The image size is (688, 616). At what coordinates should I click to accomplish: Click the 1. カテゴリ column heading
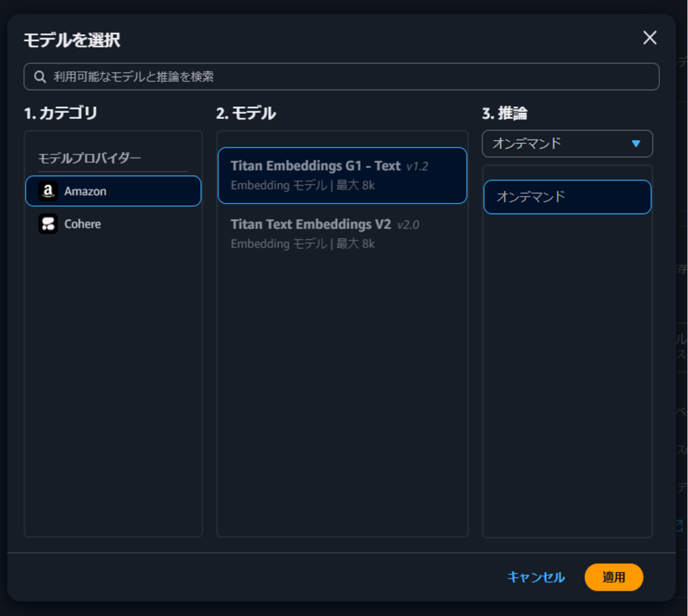click(x=61, y=114)
